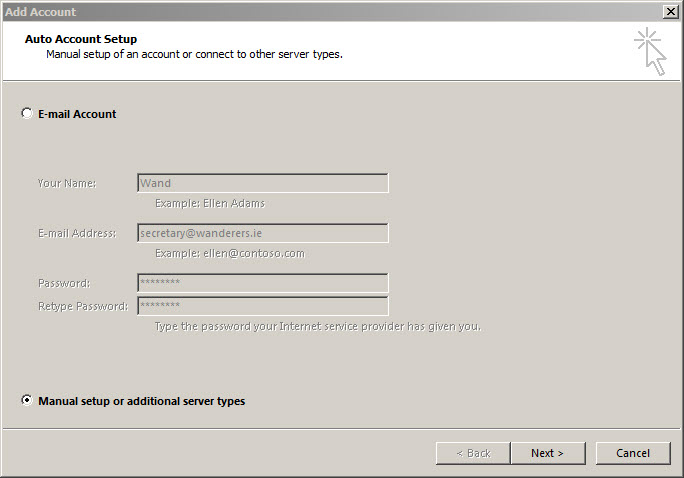Click the E-mail Address label
Screen dimensions: 684x478
(77, 233)
